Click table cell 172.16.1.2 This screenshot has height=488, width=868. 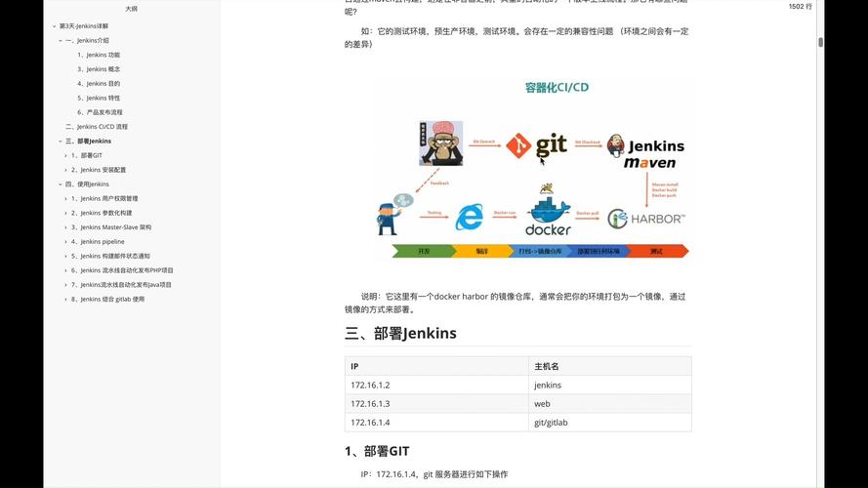(x=436, y=386)
